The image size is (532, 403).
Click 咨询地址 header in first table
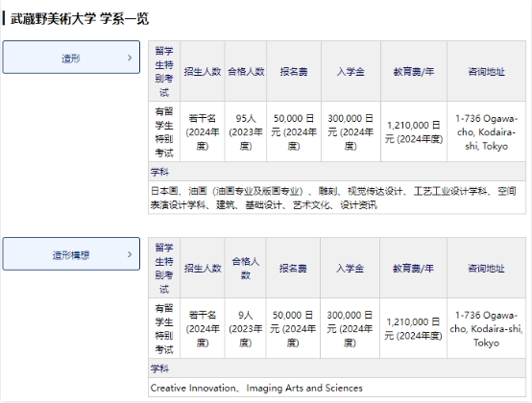487,72
